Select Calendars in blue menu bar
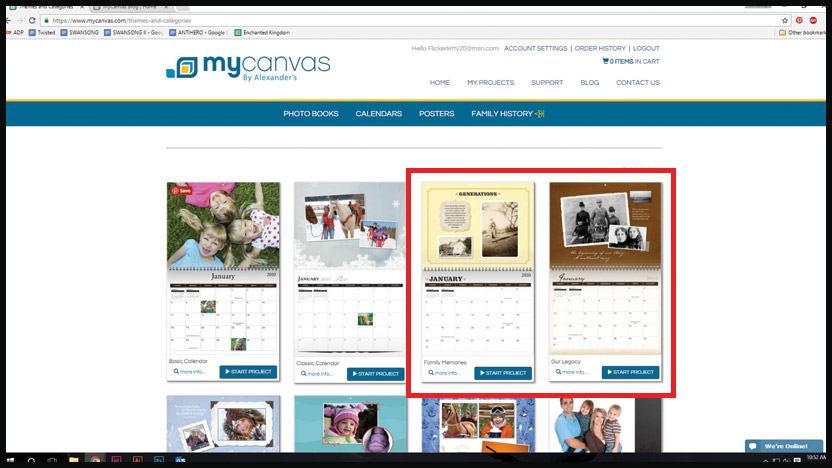Screen dimensions: 832x468 [379, 114]
